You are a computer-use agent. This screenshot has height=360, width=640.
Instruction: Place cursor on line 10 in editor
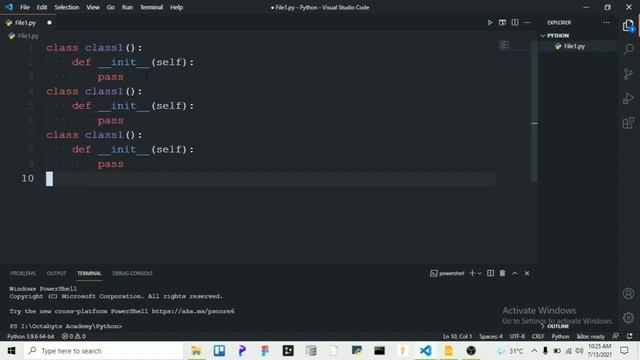pos(270,178)
